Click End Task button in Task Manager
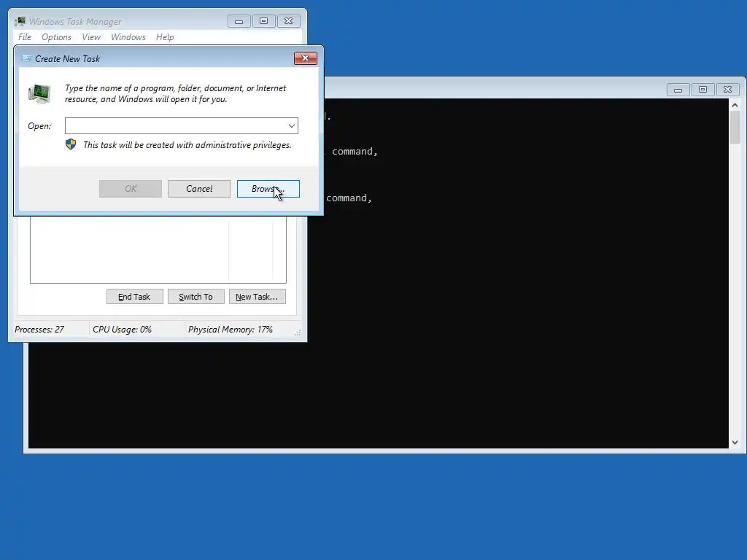Image resolution: width=747 pixels, height=560 pixels. pyautogui.click(x=135, y=297)
